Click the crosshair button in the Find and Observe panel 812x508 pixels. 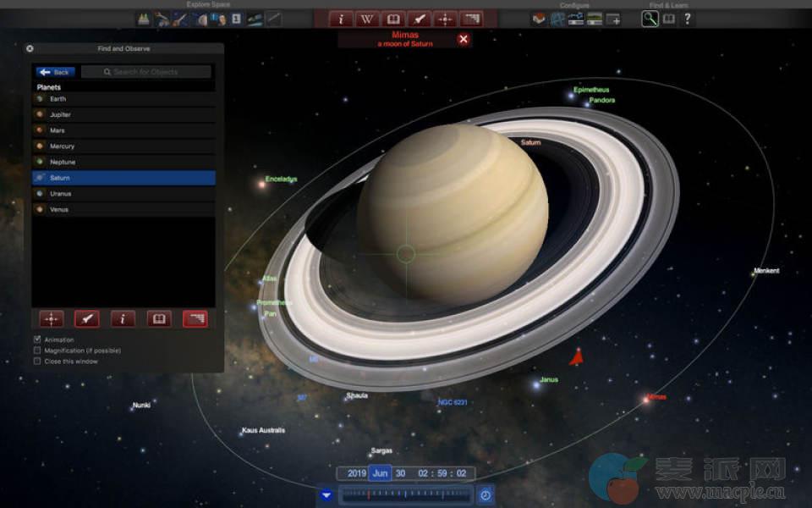(52, 319)
